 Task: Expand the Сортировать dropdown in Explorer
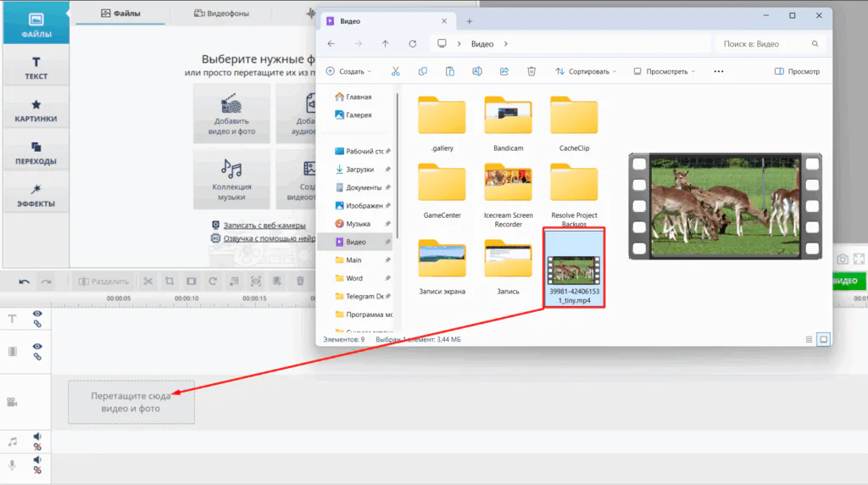click(586, 71)
